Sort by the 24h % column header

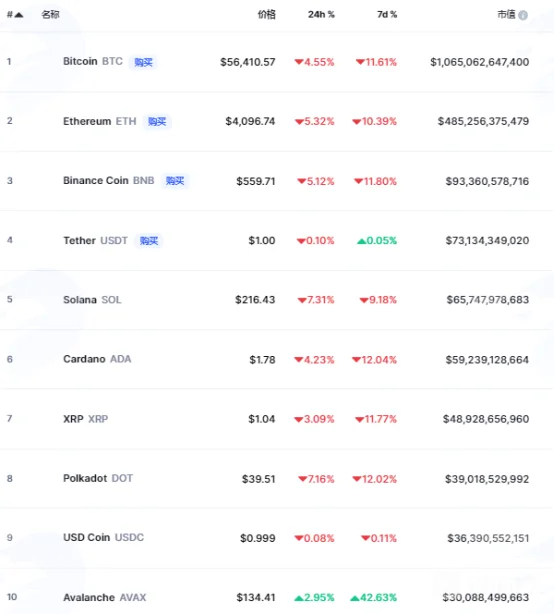pyautogui.click(x=321, y=14)
